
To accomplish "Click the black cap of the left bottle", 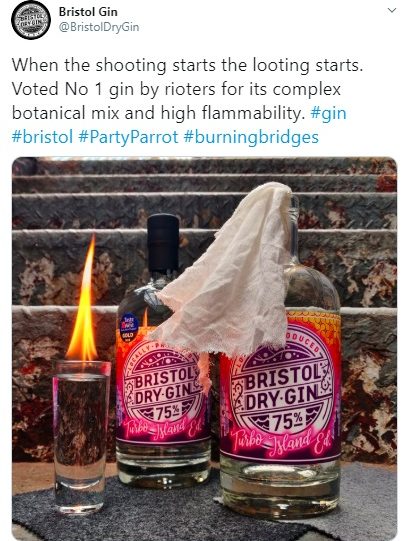I will point(163,242).
